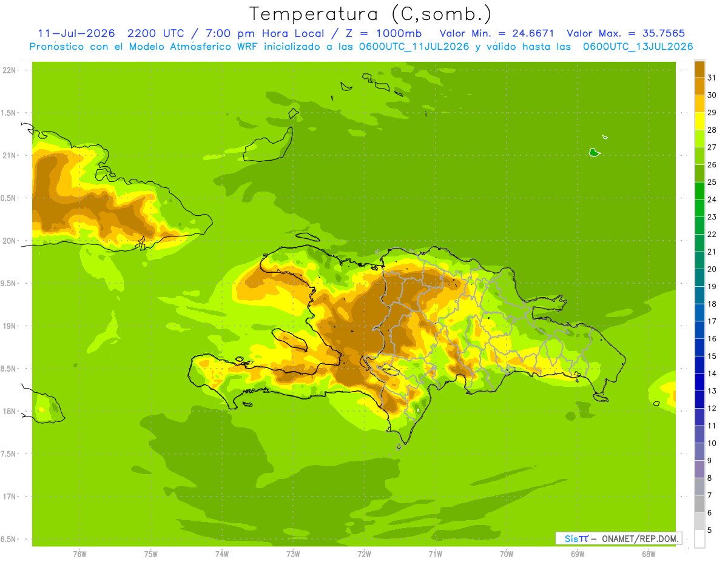Screen dimensions: 728x562
Task: Pick the legend swatch between 26 and 27
Action: (699, 156)
